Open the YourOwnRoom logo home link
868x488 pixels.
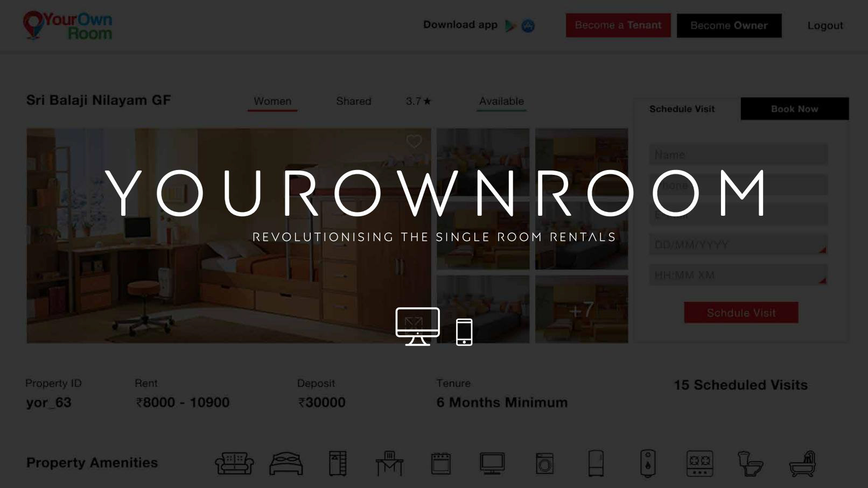pyautogui.click(x=68, y=25)
